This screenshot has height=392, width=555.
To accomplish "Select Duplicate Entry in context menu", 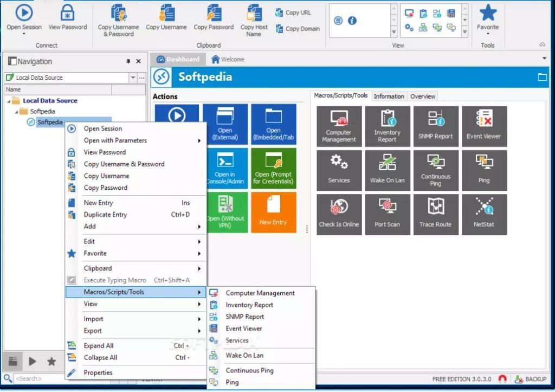I will pos(105,214).
